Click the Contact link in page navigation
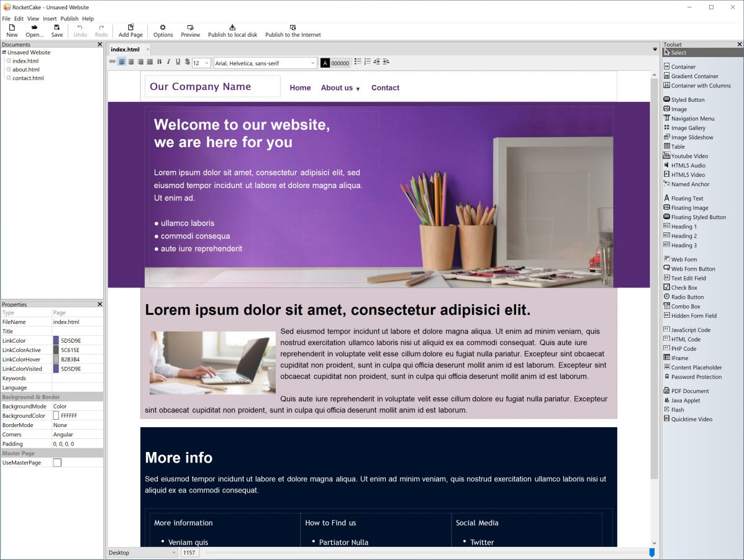 (385, 88)
